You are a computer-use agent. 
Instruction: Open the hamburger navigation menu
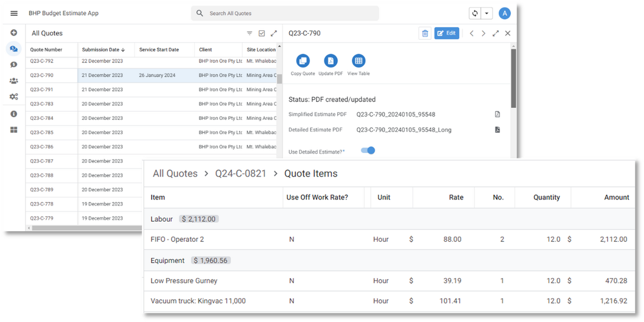(x=14, y=13)
